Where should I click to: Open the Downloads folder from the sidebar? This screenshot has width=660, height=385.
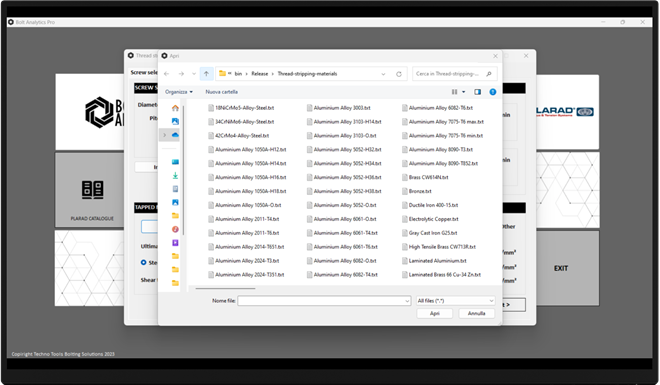175,176
